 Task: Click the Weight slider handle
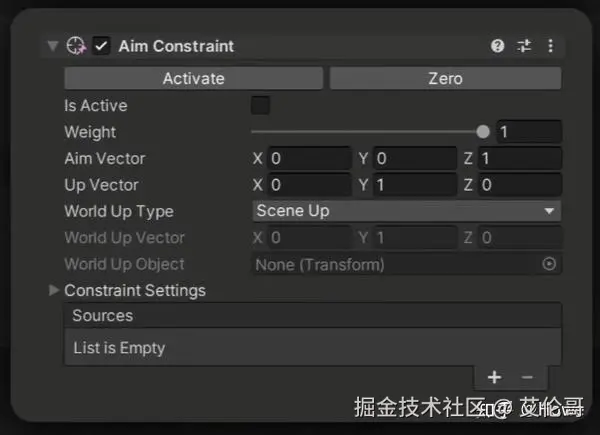click(x=484, y=132)
